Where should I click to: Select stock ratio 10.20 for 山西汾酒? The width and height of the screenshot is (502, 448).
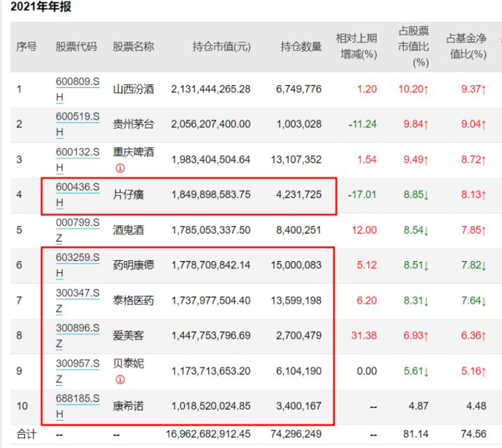(413, 89)
